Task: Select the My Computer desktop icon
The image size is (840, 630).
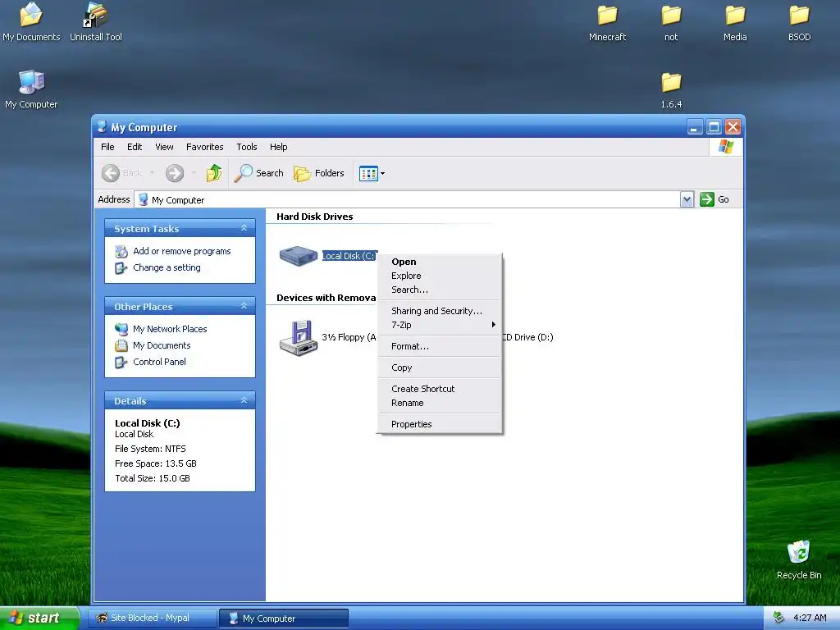Action: [x=31, y=89]
